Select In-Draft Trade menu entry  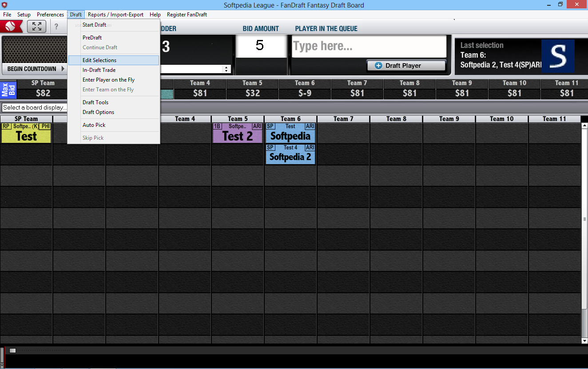(114, 70)
